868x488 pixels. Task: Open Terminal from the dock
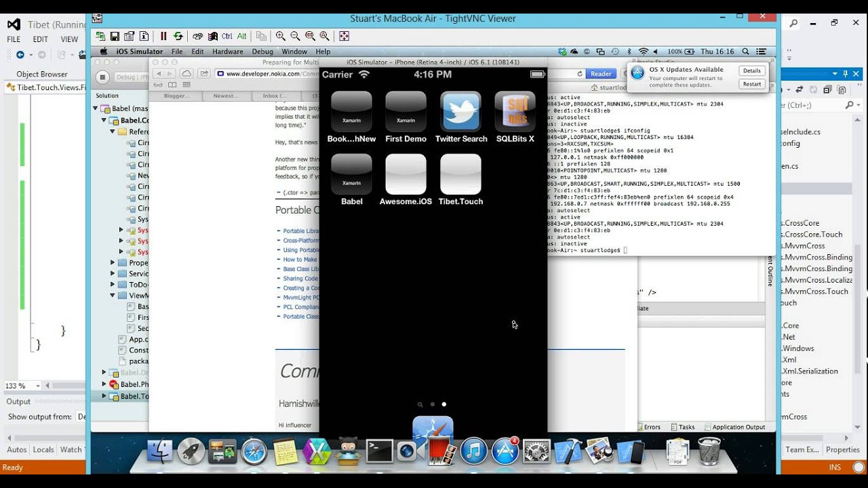coord(379,451)
